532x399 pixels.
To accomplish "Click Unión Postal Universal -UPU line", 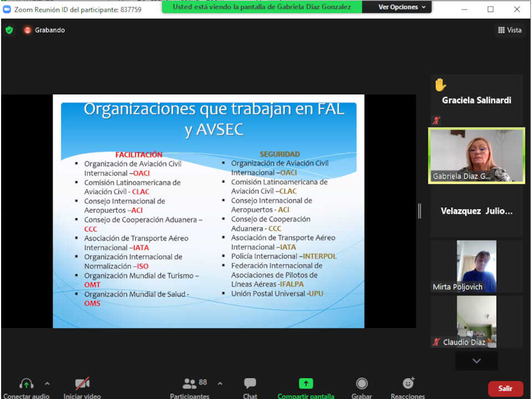I will (277, 294).
